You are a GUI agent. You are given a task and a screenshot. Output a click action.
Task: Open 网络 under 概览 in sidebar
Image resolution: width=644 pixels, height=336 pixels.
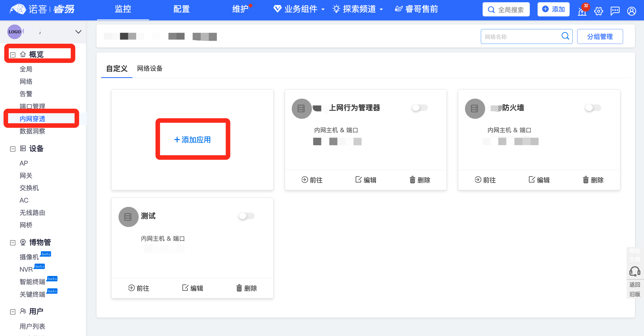26,81
